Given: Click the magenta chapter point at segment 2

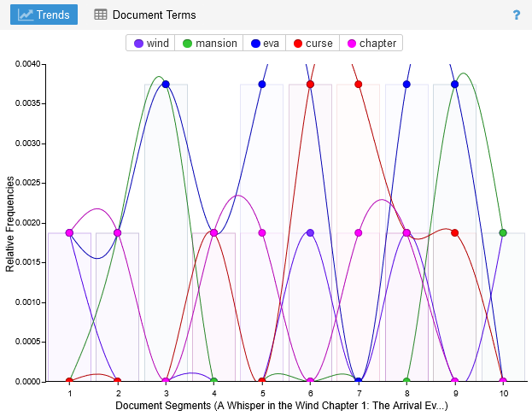Looking at the screenshot, I should click(117, 232).
